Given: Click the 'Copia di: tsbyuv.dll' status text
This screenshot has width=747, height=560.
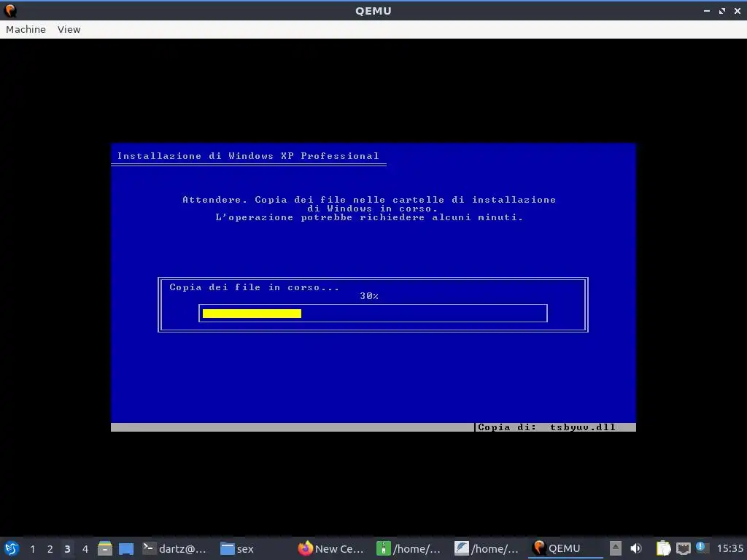Looking at the screenshot, I should tap(546, 427).
